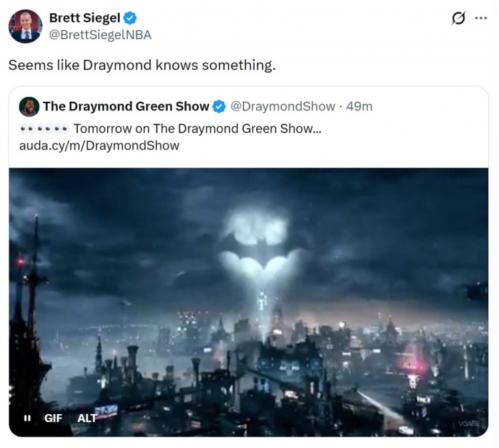Viewport: 499px width, 448px height.
Task: Open the 49m timestamp link
Action: (x=359, y=107)
